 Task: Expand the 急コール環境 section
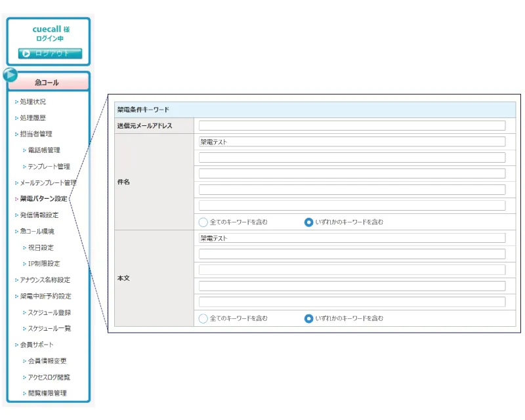click(37, 231)
